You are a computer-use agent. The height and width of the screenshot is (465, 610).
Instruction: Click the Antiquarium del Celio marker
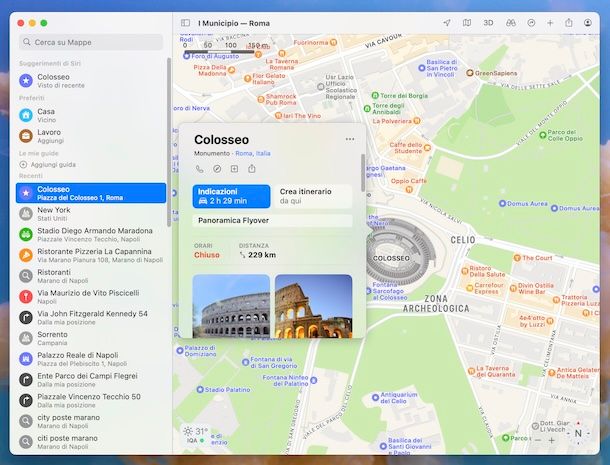pos(375,398)
